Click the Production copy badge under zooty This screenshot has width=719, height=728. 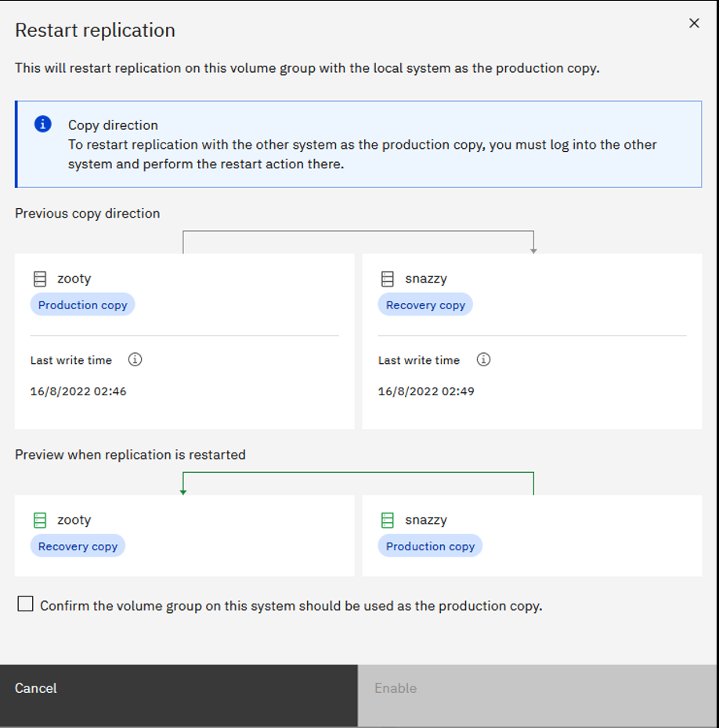point(82,305)
